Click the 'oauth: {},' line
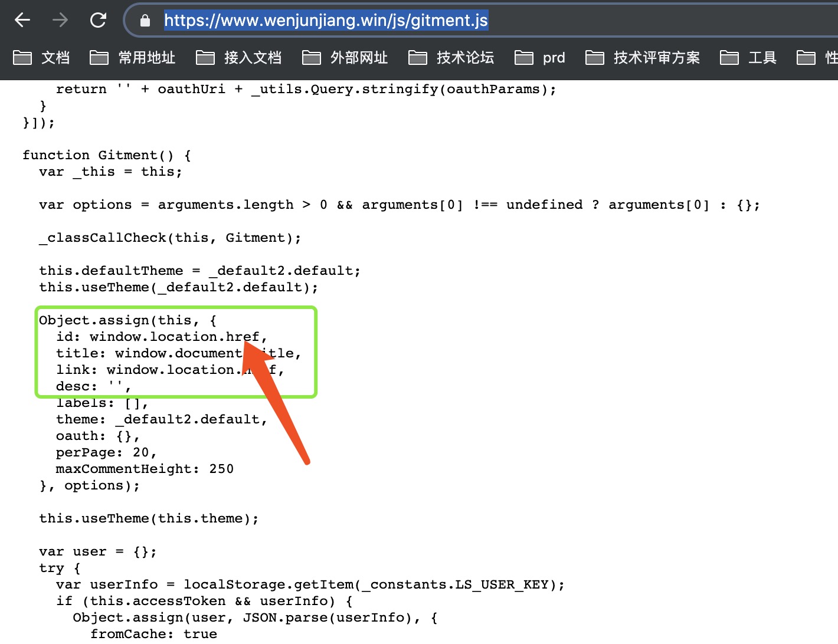838x644 pixels. (98, 436)
